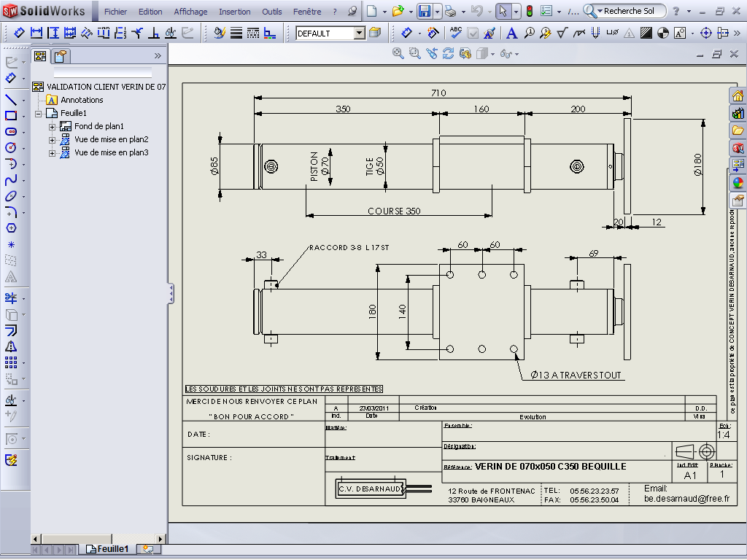The width and height of the screenshot is (747, 560).
Task: Open SolidWorks Resources home icon
Action: click(738, 96)
